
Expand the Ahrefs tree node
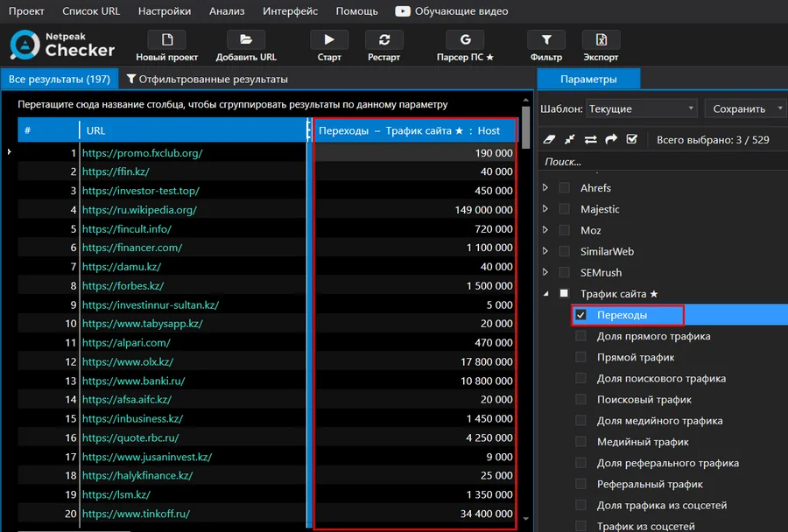[x=545, y=187]
